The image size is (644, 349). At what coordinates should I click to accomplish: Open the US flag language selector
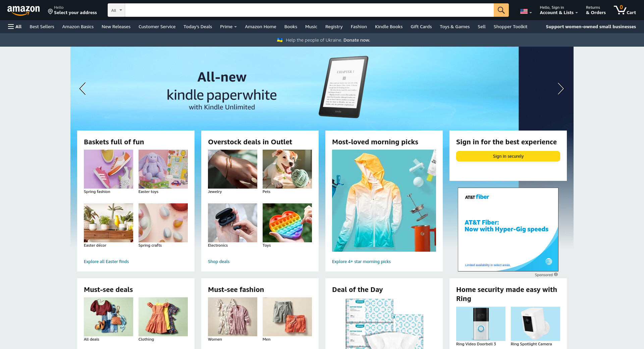pos(526,11)
